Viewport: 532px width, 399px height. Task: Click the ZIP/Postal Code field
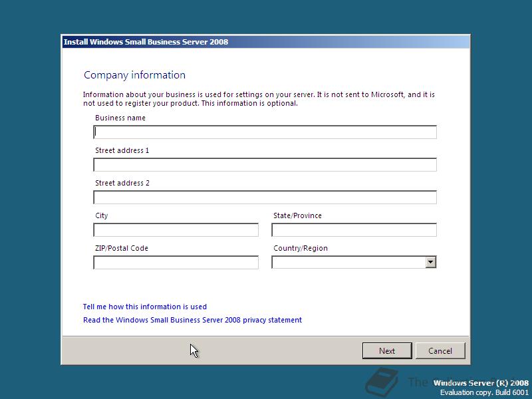pos(176,262)
